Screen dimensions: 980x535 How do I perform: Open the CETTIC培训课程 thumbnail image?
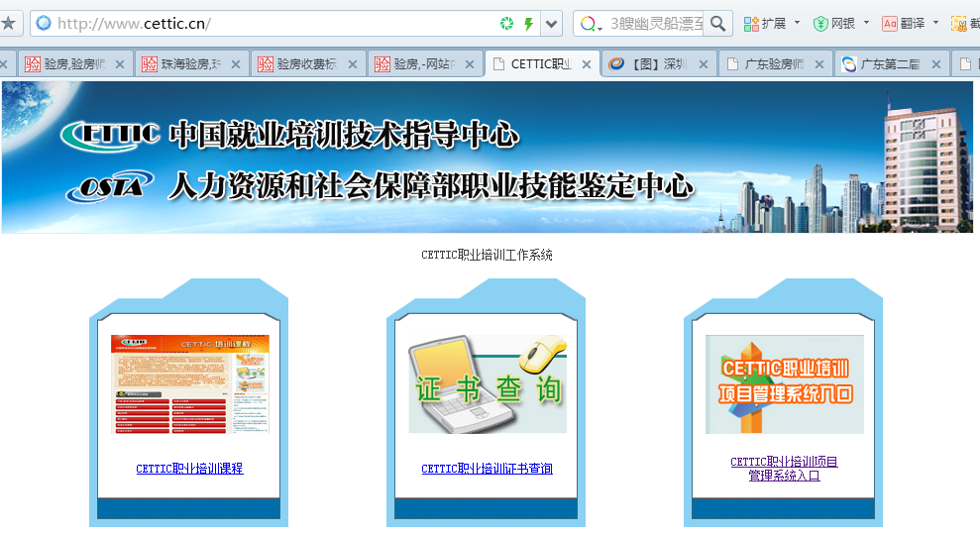tap(190, 384)
